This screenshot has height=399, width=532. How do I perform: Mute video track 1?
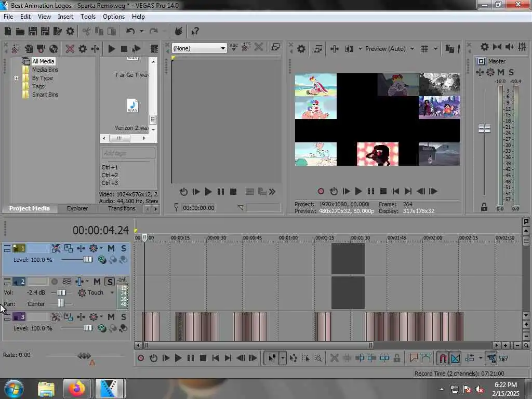coord(111,249)
